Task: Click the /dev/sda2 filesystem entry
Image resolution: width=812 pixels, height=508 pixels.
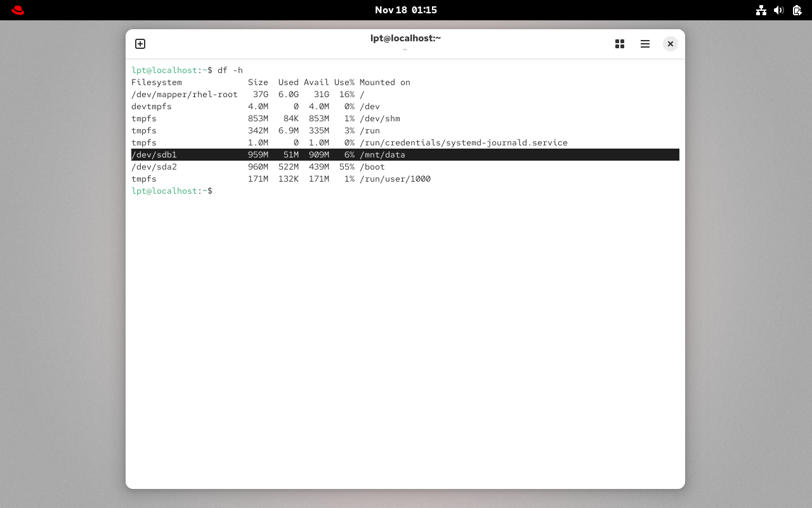Action: (x=154, y=167)
